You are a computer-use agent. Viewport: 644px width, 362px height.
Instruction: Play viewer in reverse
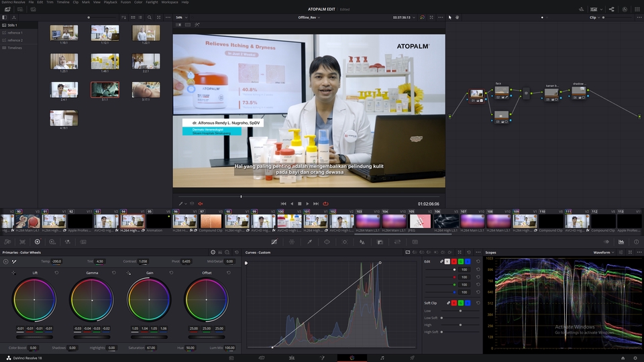pos(292,204)
